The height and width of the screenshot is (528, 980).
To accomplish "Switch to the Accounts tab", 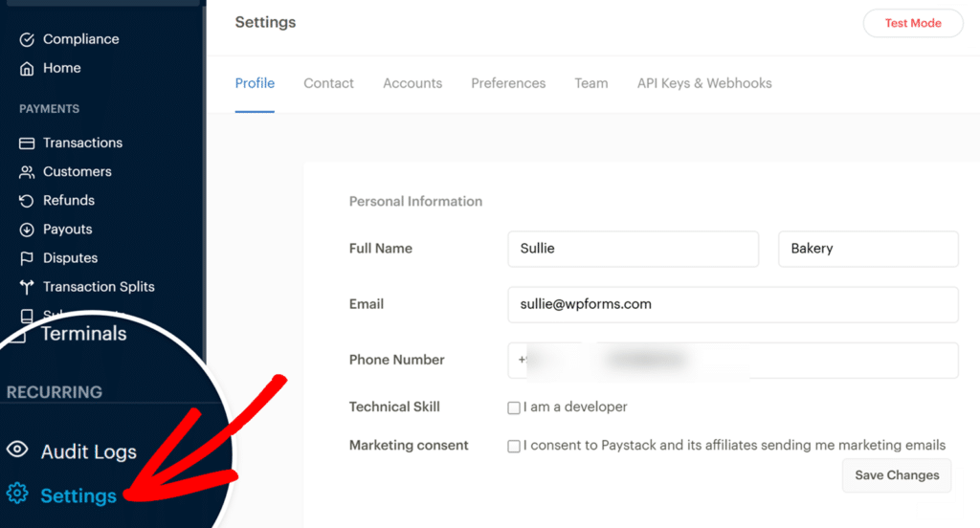I will (x=412, y=83).
